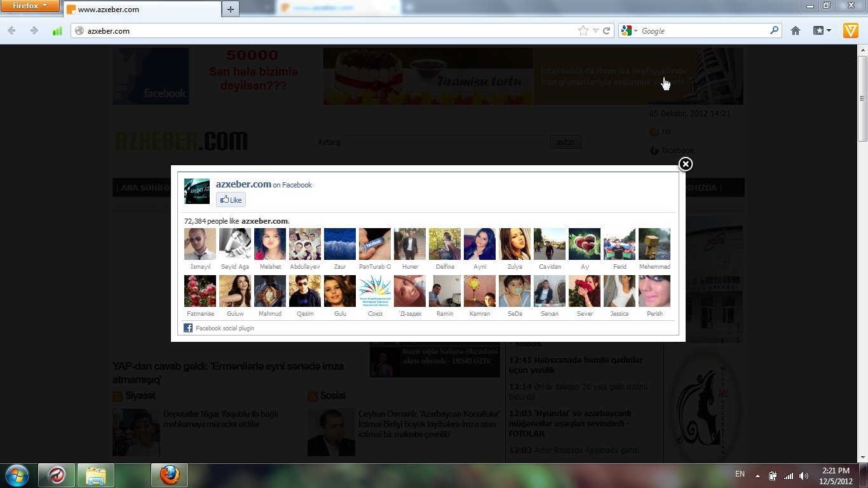The height and width of the screenshot is (488, 868).
Task: Open Google search engine selector dropdown
Action: [630, 30]
